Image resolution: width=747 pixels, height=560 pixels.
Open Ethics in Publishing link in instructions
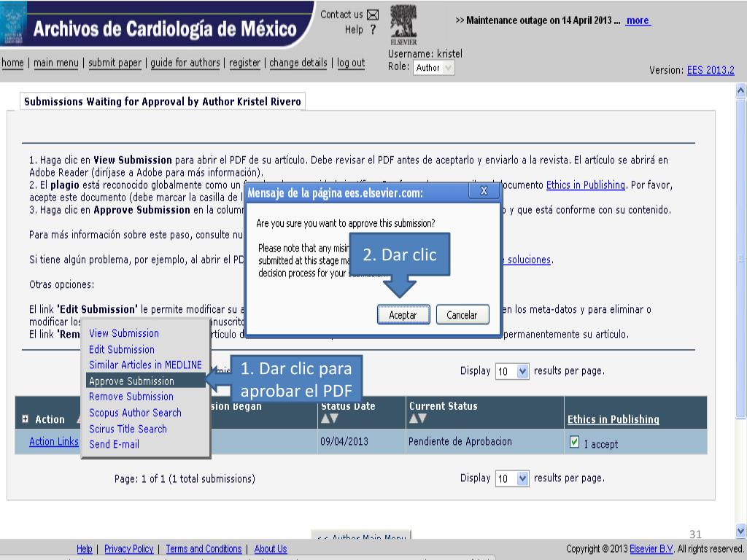[x=586, y=184]
